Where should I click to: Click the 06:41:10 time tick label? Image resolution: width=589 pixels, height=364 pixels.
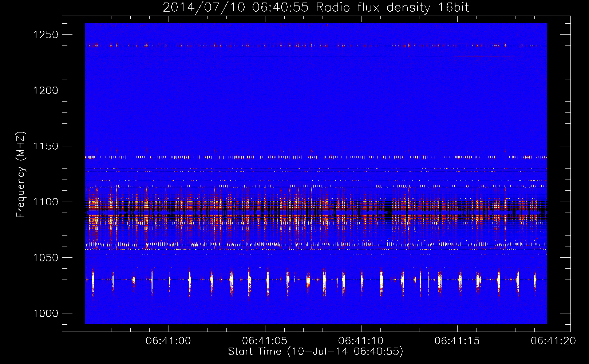click(361, 341)
